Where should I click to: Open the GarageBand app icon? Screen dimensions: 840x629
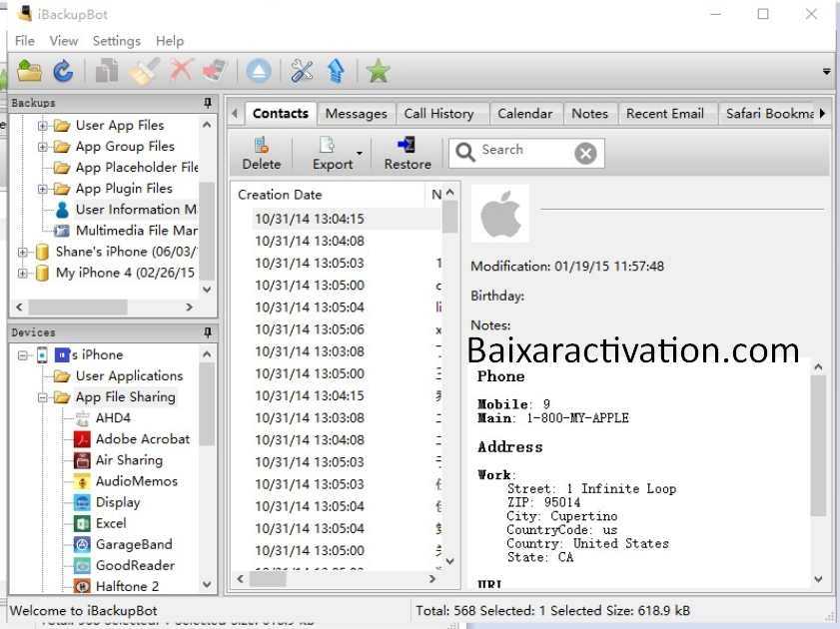coord(82,545)
